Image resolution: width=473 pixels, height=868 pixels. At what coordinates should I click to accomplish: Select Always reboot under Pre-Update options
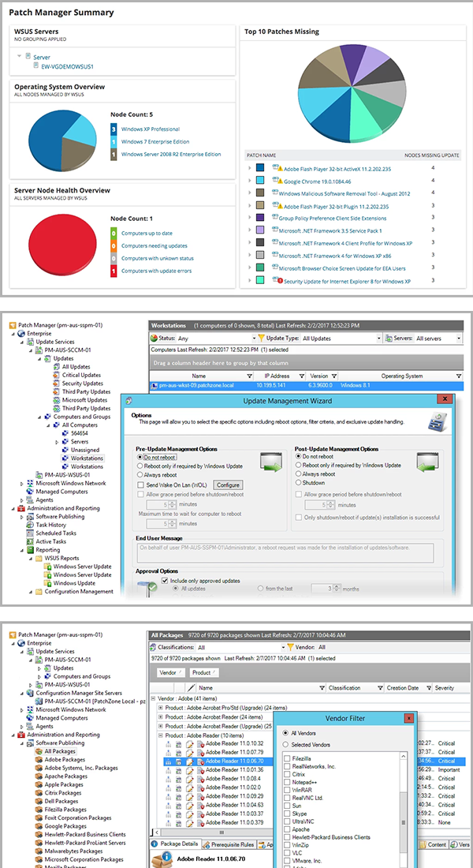coord(140,475)
